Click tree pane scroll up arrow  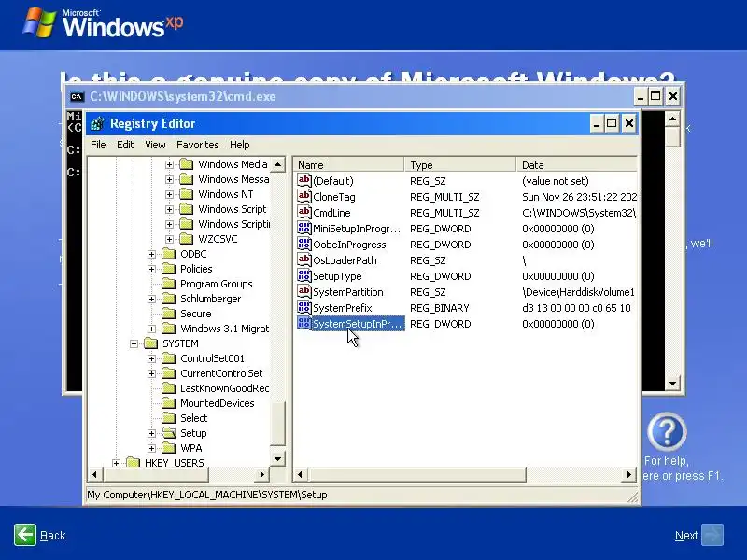[277, 165]
